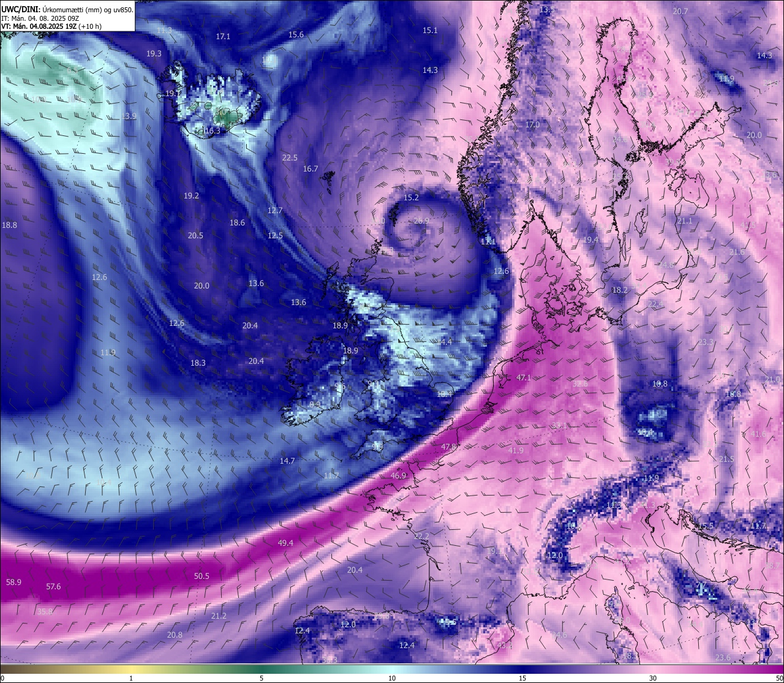Click the 49.4 value on the map
784x683 pixels.
point(285,543)
